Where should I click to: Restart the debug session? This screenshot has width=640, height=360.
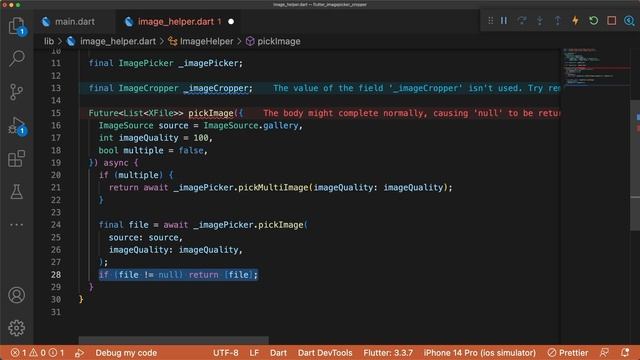(593, 20)
